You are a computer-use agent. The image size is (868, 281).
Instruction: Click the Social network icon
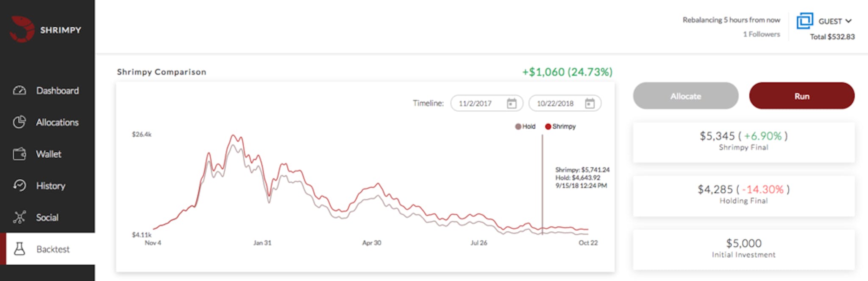(19, 217)
